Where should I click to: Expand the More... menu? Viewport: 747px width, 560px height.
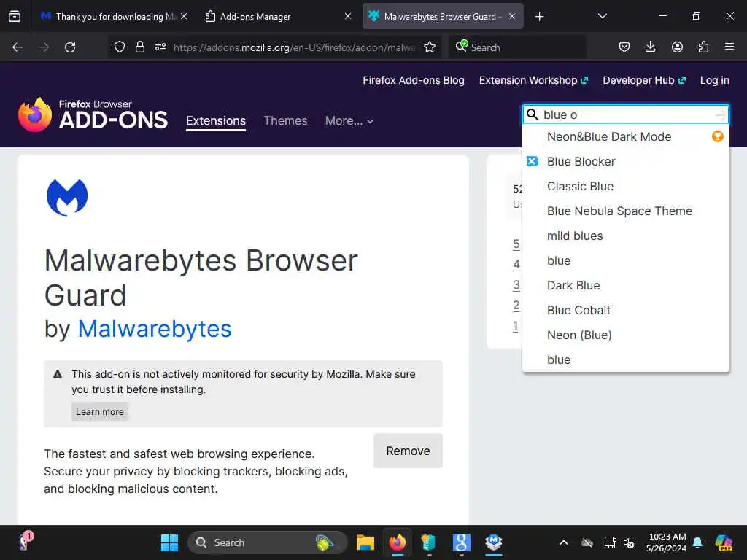349,121
